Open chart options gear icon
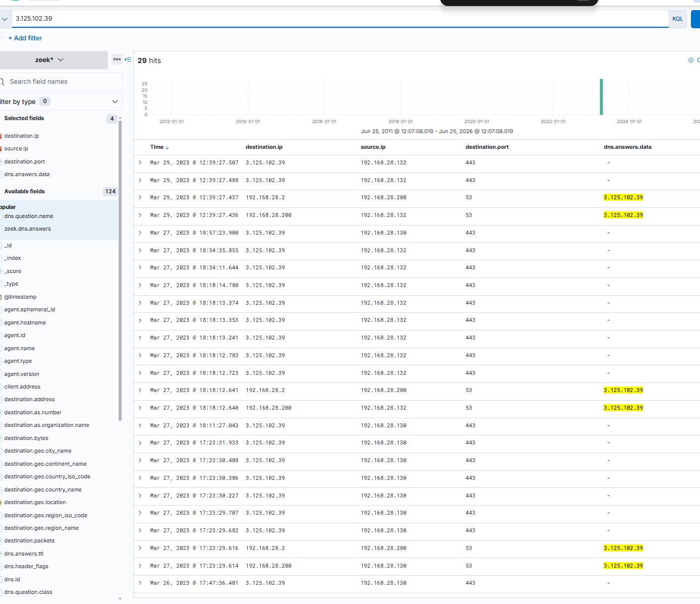The width and height of the screenshot is (700, 604). [x=691, y=60]
